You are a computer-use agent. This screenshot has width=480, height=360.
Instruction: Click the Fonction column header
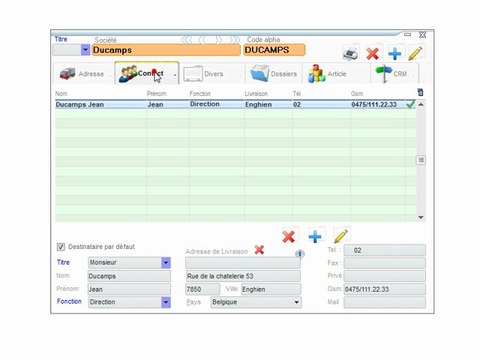(200, 94)
